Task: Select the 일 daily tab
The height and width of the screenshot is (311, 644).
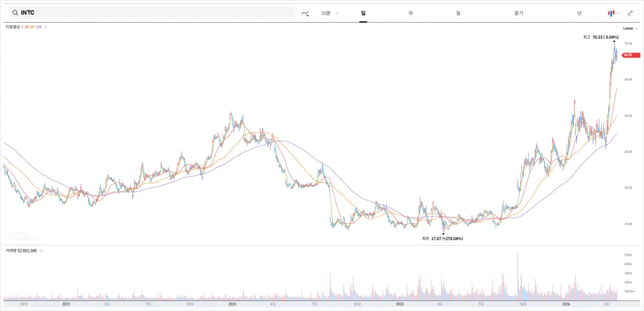Action: 363,13
